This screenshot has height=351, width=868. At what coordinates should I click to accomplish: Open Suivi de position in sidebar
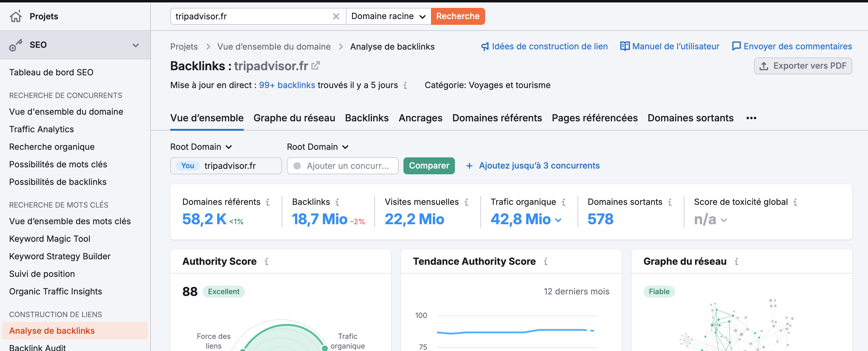42,274
